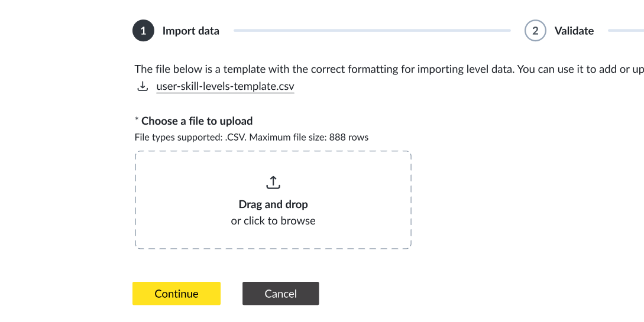Go to the Import data step label
Viewport: 644px width, 322px height.
[190, 31]
